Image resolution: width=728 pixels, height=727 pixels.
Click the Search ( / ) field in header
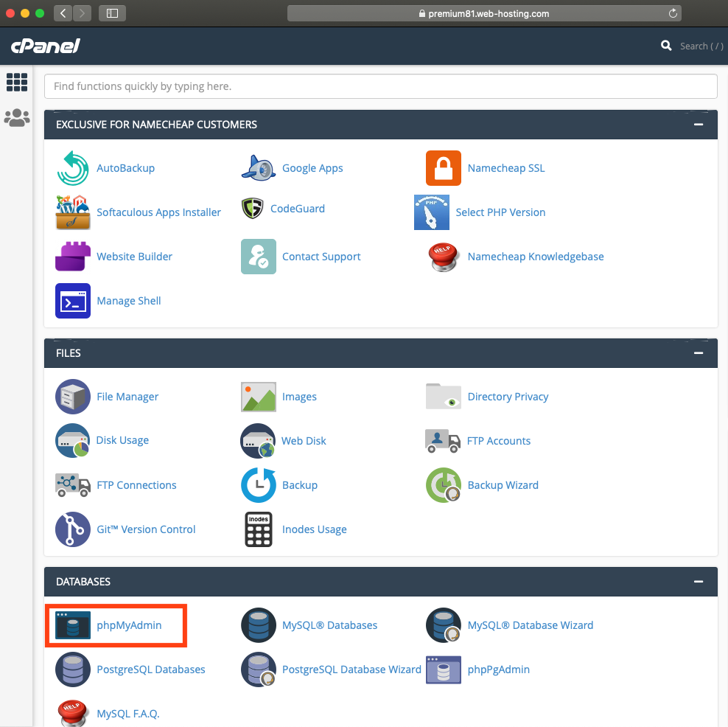point(701,46)
